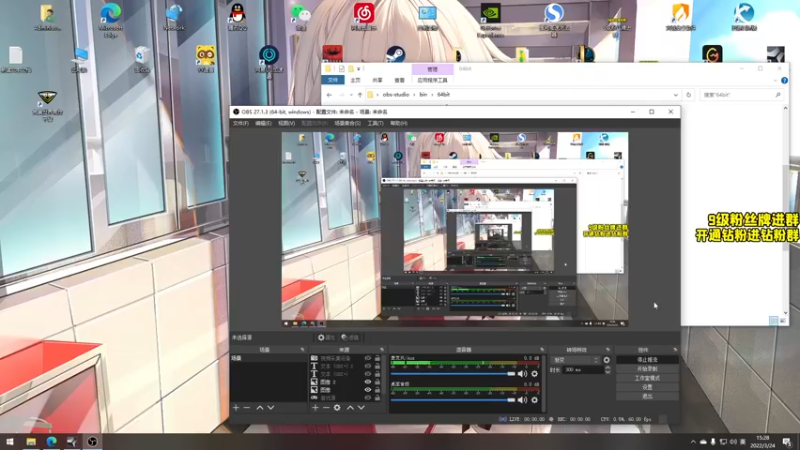This screenshot has width=800, height=450.
Task: Open Microsoft Edge desktop shortcut
Action: point(111,19)
